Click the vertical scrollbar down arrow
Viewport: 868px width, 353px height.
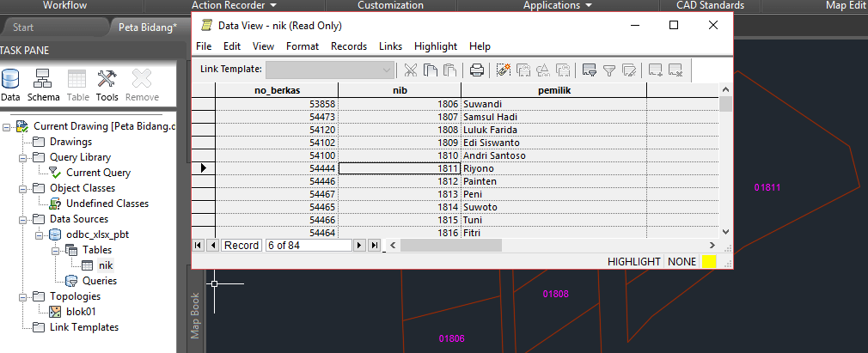(725, 233)
